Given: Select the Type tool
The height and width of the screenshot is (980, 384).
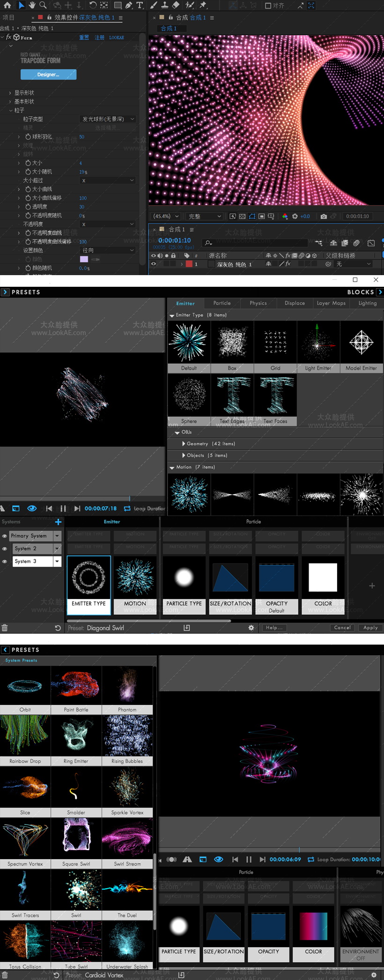Looking at the screenshot, I should 140,5.
